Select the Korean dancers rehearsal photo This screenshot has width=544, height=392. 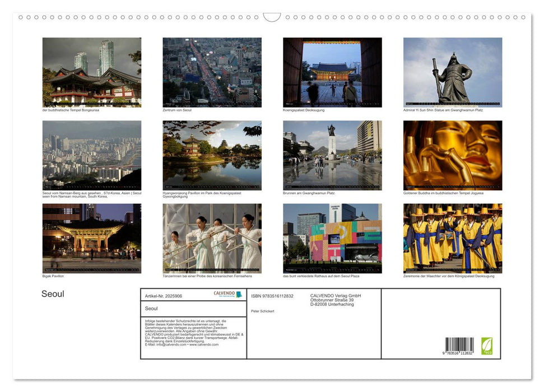(212, 238)
